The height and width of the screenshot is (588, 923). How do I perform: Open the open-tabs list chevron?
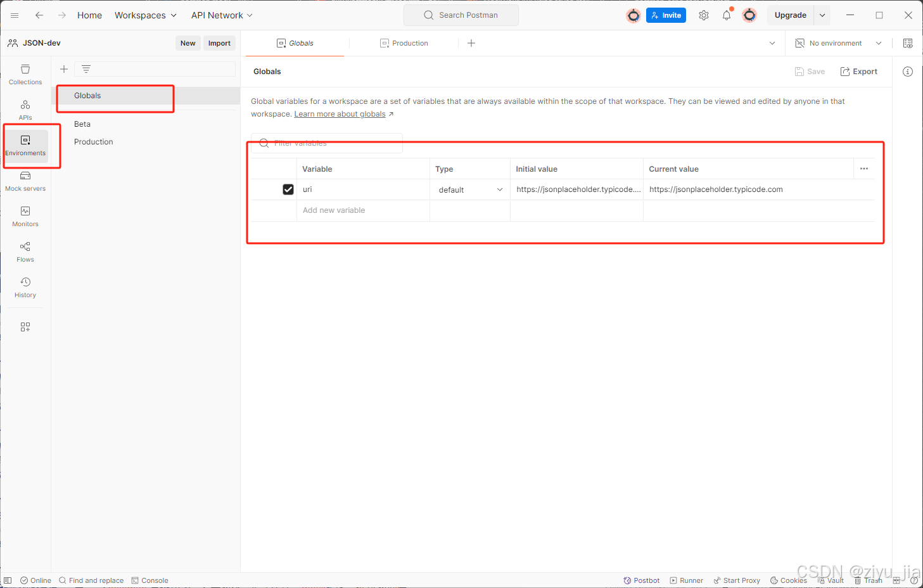pyautogui.click(x=772, y=43)
